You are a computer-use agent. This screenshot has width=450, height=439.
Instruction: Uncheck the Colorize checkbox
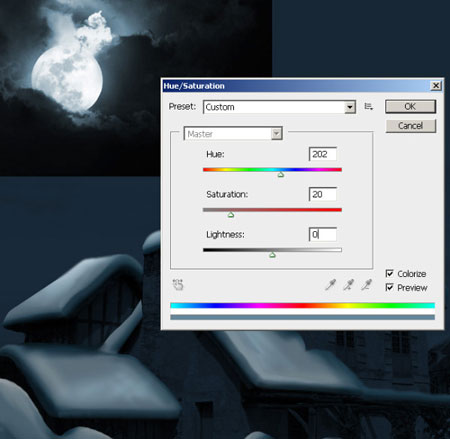[389, 274]
